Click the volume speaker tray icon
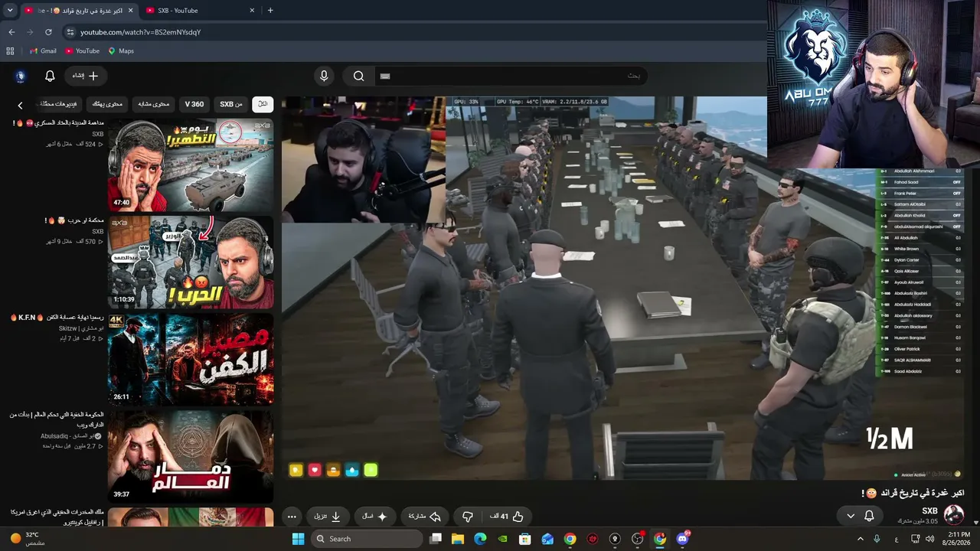980x551 pixels. (x=929, y=539)
